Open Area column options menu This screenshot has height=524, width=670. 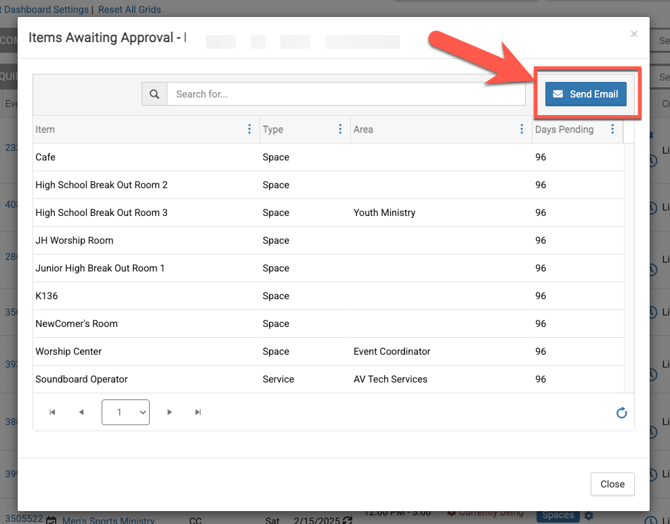tap(521, 129)
